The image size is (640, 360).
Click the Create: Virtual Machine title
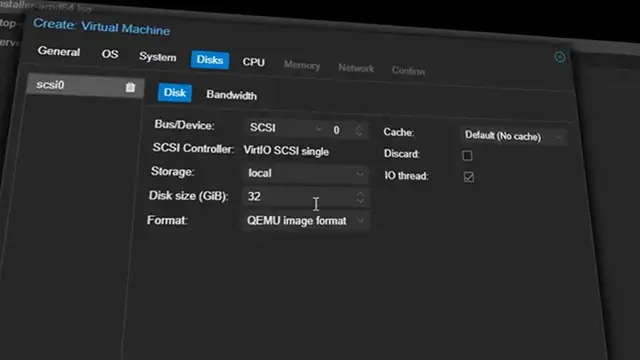click(x=101, y=27)
